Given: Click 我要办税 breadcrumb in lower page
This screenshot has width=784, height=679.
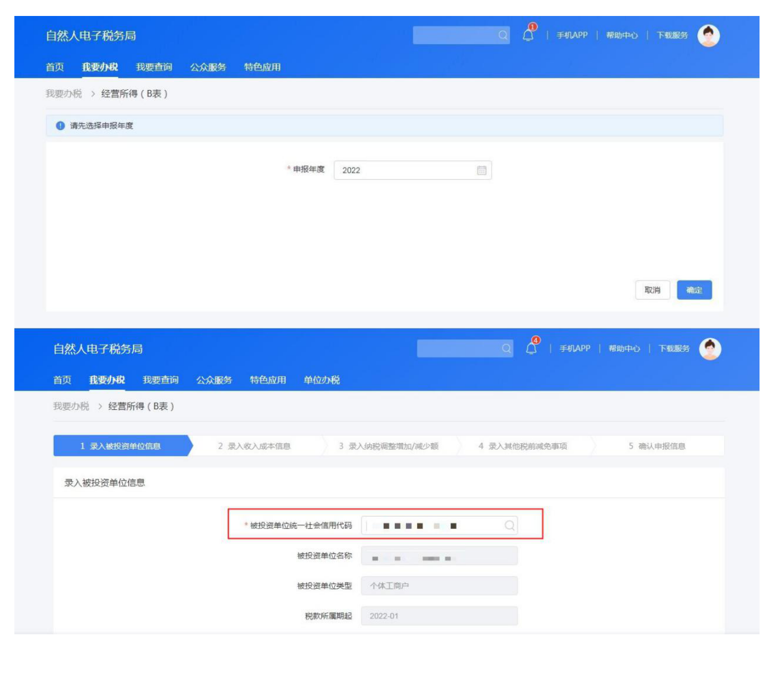Looking at the screenshot, I should [x=71, y=407].
